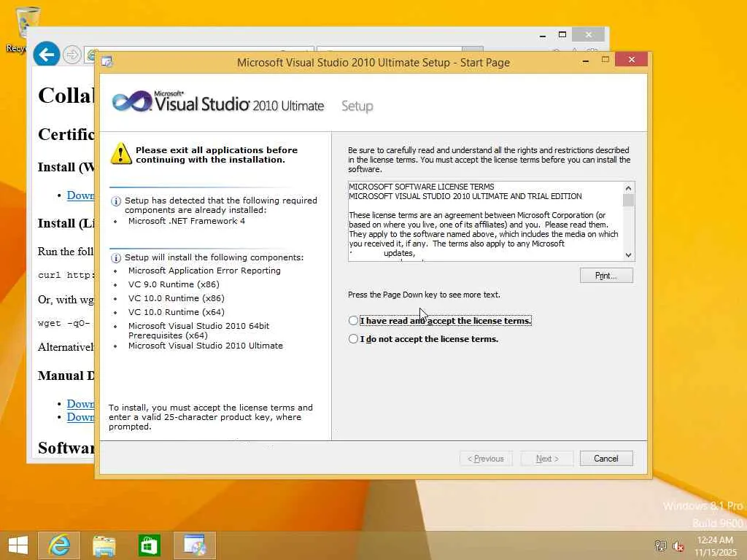The height and width of the screenshot is (560, 747).
Task: Click the disabled Next > button
Action: (547, 458)
